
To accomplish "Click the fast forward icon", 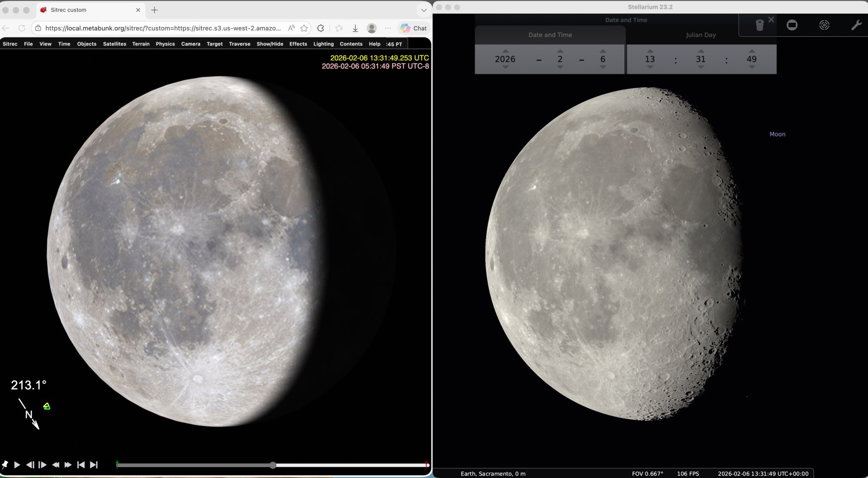I will coord(68,465).
